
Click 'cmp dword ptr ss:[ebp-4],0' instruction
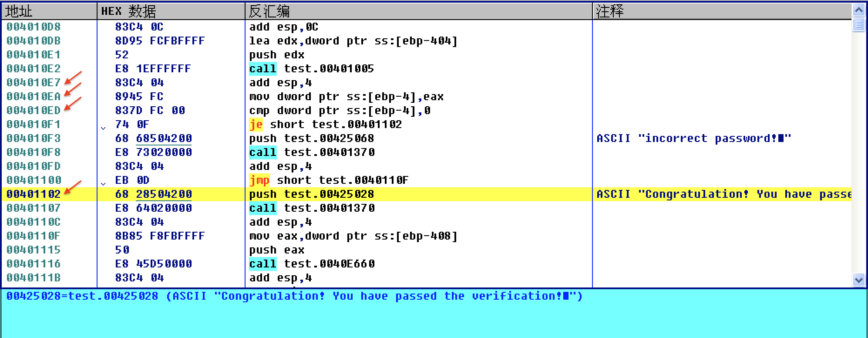[x=340, y=111]
